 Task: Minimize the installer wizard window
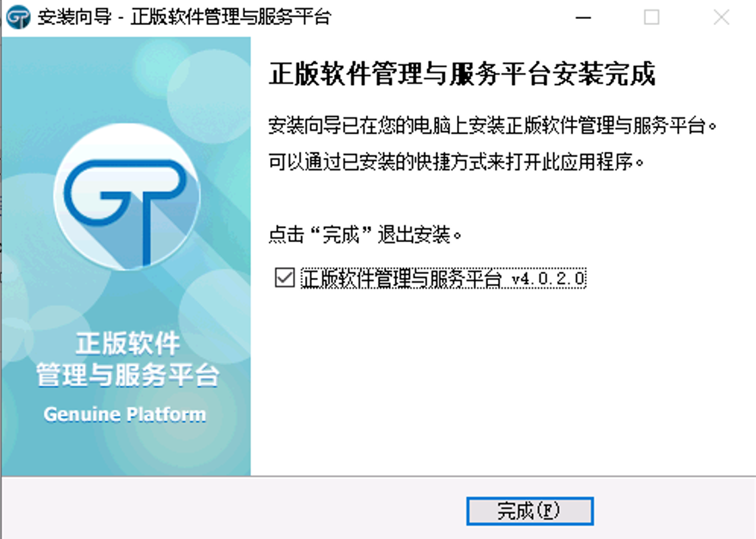(x=582, y=18)
